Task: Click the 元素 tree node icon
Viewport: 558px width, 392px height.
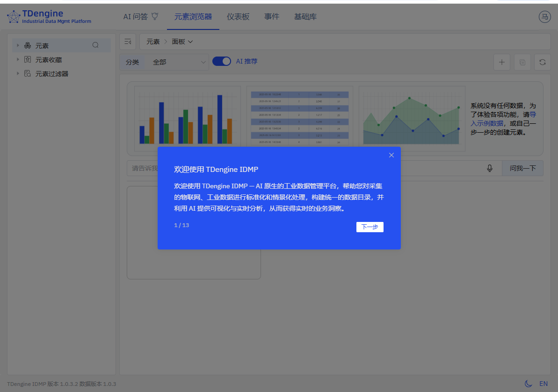Action: pyautogui.click(x=28, y=45)
